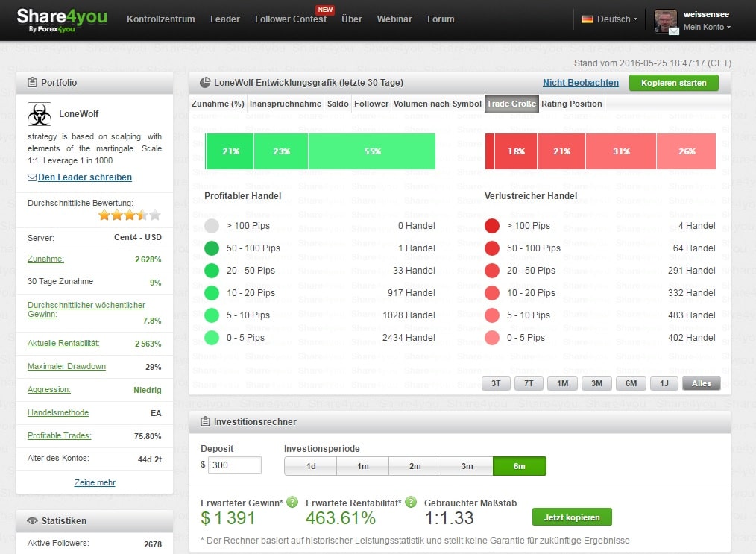Click LoneWolf biohazard avatar icon

[x=40, y=114]
